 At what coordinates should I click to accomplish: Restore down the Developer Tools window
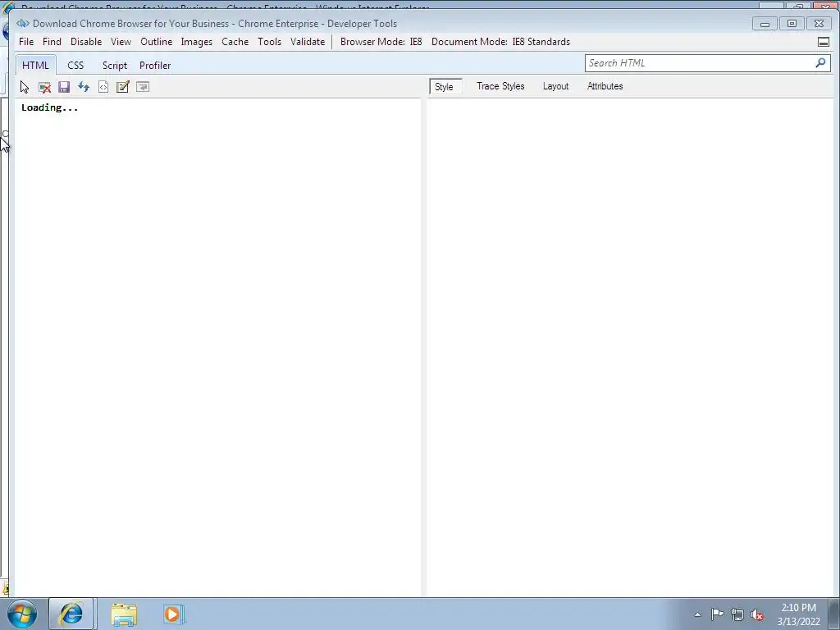pyautogui.click(x=792, y=24)
